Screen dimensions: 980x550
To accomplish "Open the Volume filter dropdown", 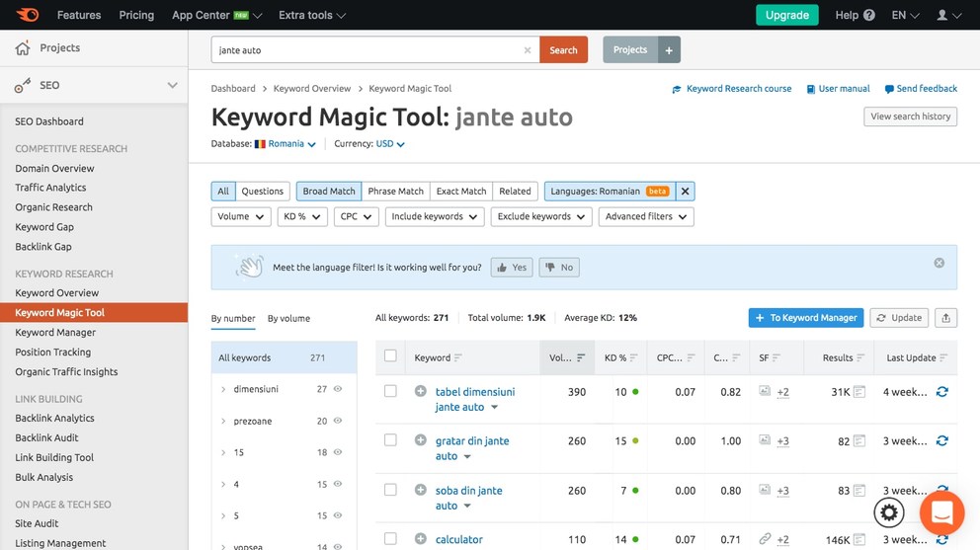I will coord(241,216).
